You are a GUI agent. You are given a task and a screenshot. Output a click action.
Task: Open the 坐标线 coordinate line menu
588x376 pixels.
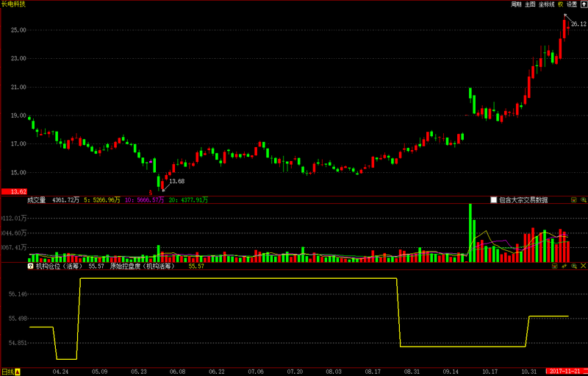point(546,4)
